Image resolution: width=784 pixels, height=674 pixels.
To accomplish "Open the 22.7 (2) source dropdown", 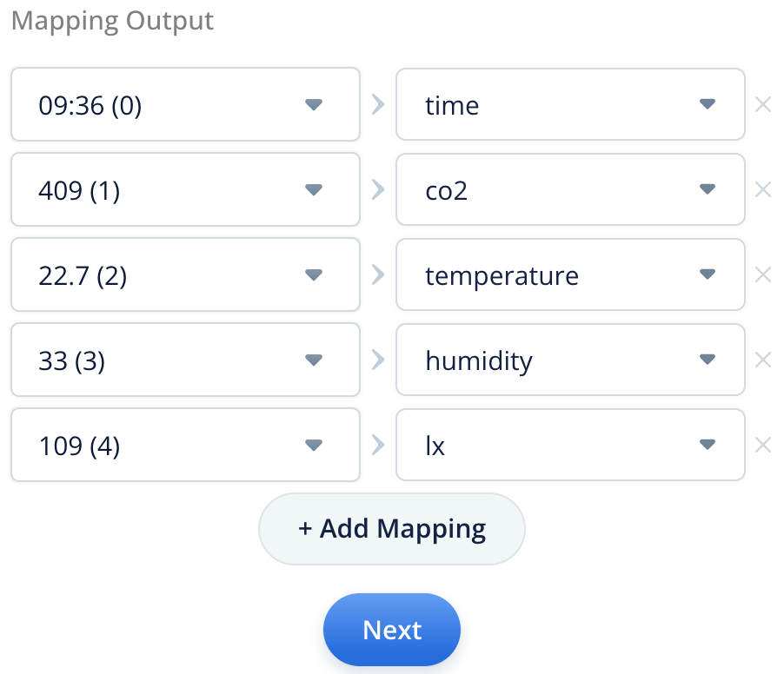I will point(313,274).
